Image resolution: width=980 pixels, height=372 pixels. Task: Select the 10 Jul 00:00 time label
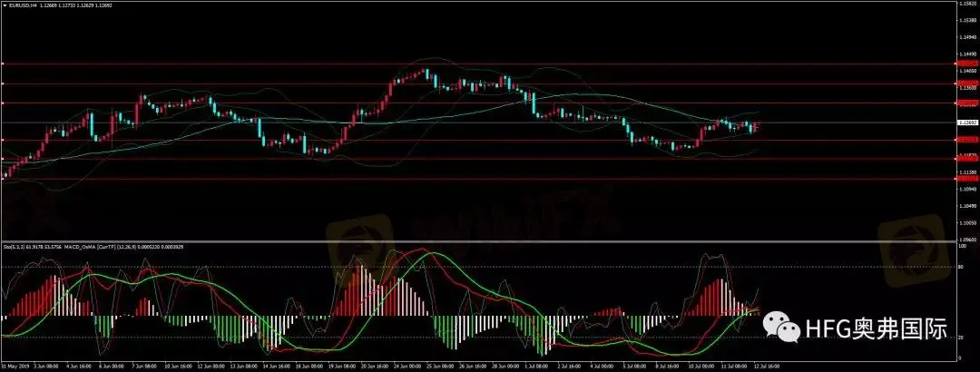(701, 366)
